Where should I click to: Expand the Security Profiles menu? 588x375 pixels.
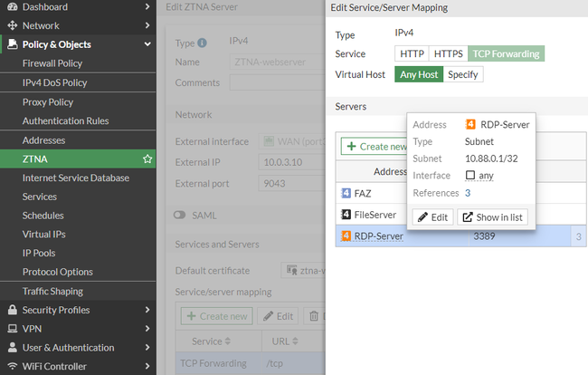point(147,310)
